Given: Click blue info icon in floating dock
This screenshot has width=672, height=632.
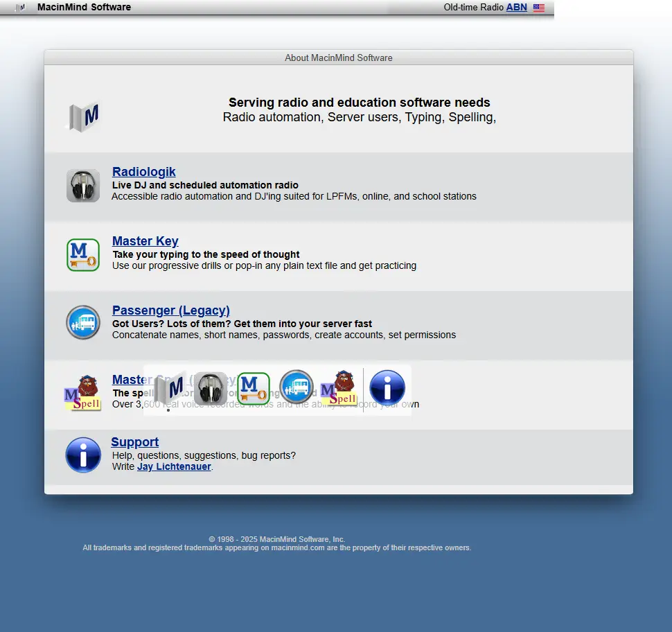Looking at the screenshot, I should 387,388.
